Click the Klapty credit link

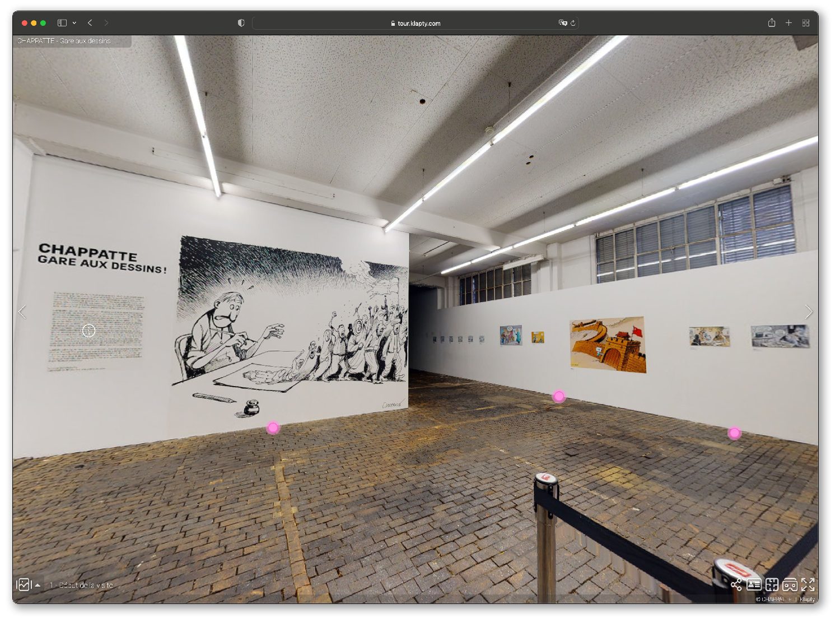pos(807,600)
